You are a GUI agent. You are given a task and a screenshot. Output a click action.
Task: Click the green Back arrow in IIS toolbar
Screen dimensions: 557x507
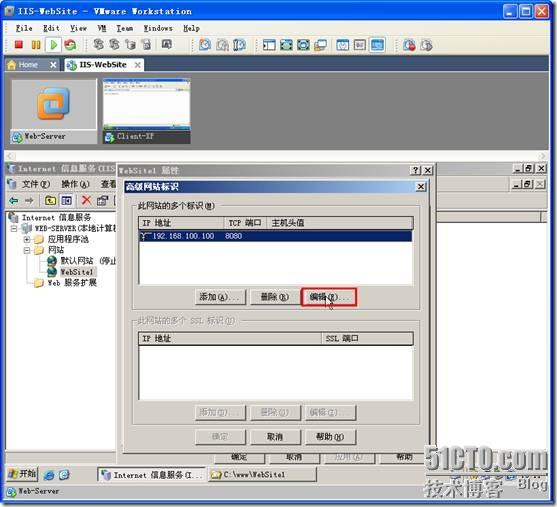(x=13, y=200)
